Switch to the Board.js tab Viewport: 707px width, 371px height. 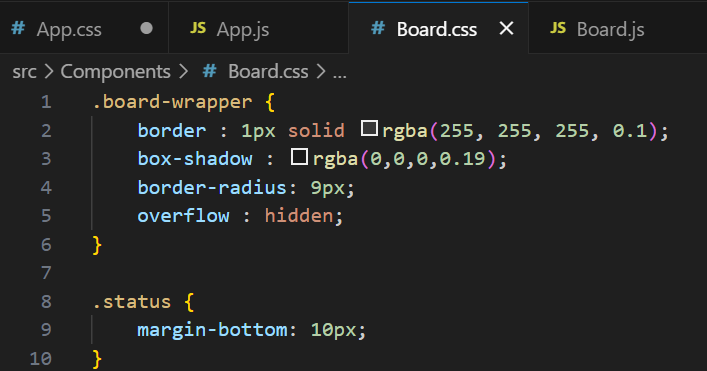click(x=618, y=29)
